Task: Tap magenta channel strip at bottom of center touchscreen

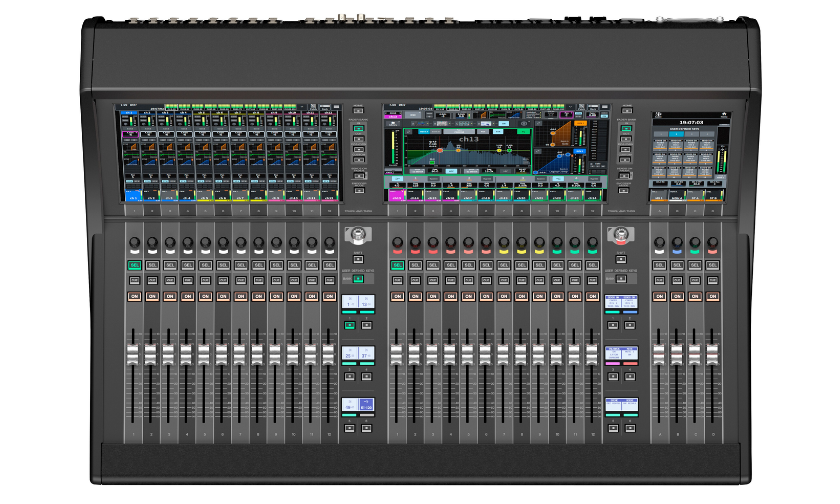Action: coord(397,195)
